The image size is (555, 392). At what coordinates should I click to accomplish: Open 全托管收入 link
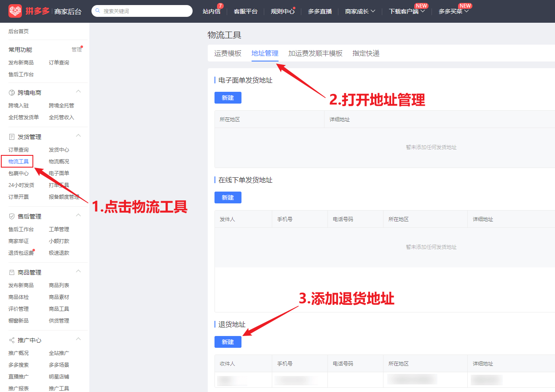62,117
